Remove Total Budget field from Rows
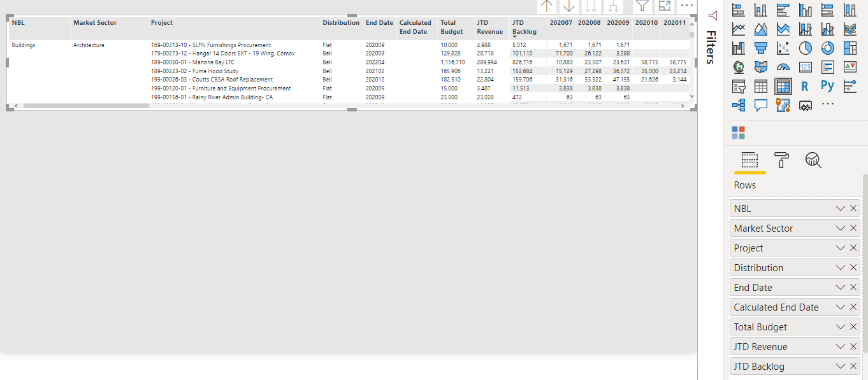The width and height of the screenshot is (868, 380). 853,327
